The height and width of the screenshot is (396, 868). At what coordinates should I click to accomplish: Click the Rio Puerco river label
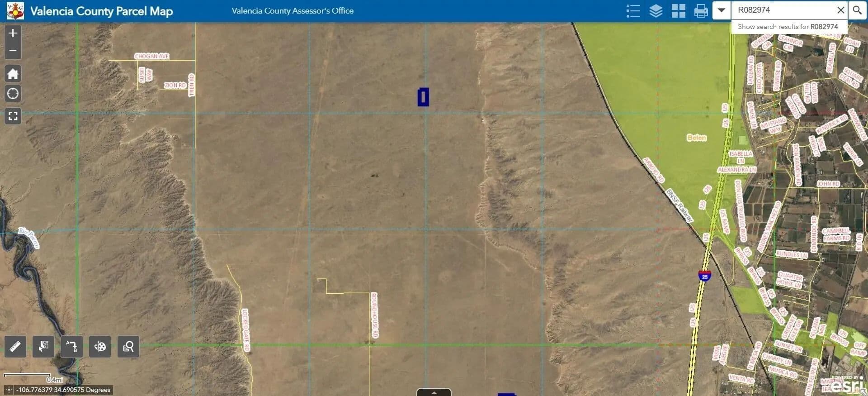click(x=29, y=238)
